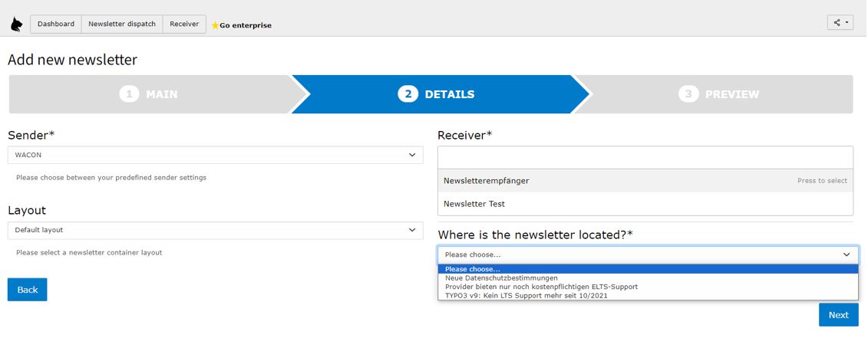868x338 pixels.
Task: Click inside the Receiver search field
Action: click(645, 157)
